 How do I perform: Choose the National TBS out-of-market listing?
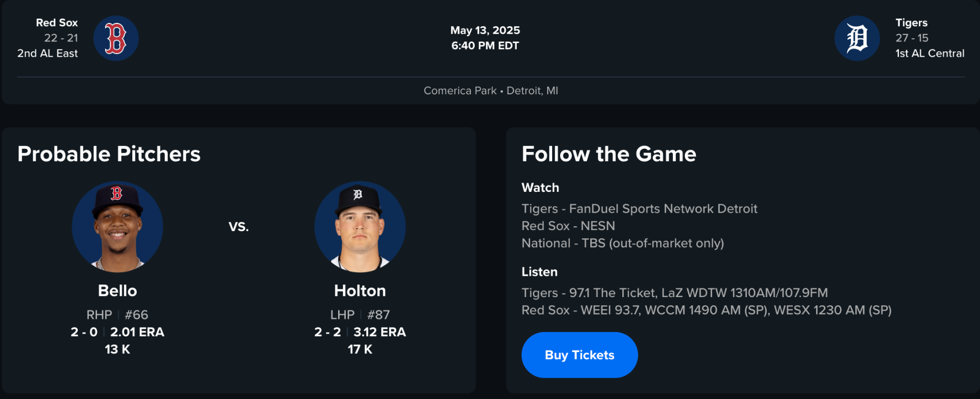tap(622, 243)
